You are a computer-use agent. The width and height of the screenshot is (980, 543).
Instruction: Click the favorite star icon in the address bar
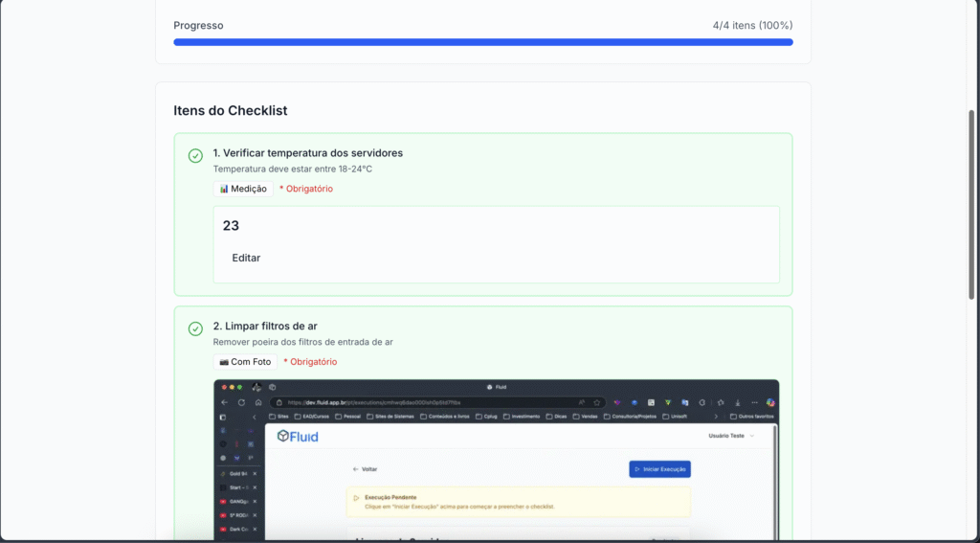596,402
